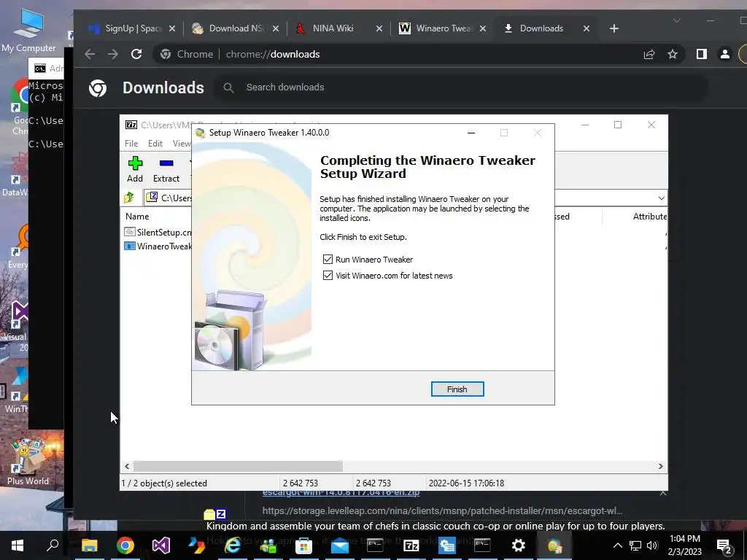The image size is (747, 560).
Task: Click the 7-Zip Extract toolbar icon
Action: click(x=166, y=169)
